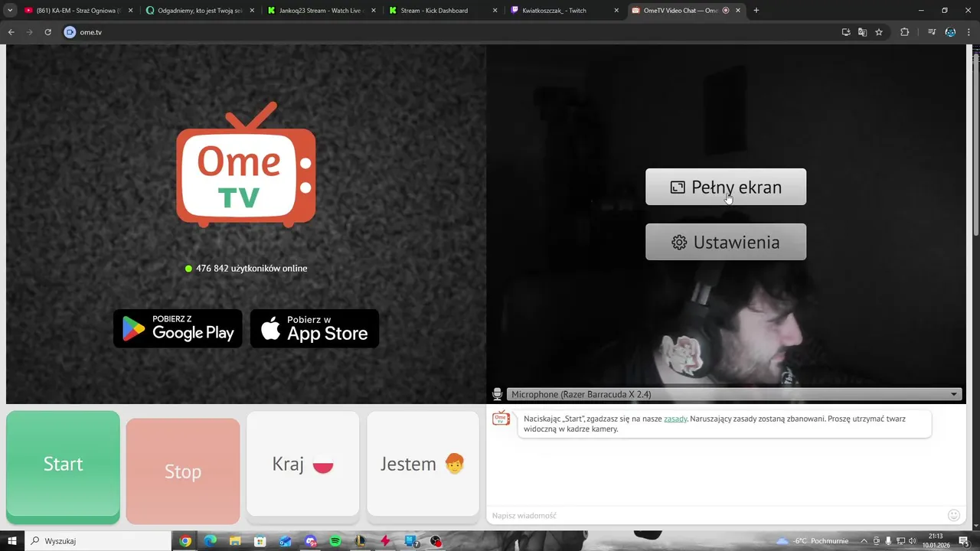Open the Chrome profile avatar
The width and height of the screenshot is (980, 551).
(950, 32)
